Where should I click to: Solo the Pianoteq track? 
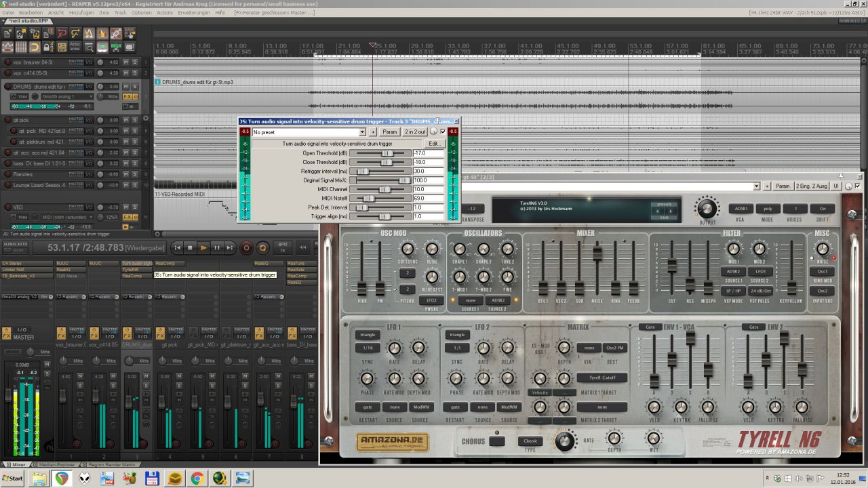pyautogui.click(x=135, y=174)
